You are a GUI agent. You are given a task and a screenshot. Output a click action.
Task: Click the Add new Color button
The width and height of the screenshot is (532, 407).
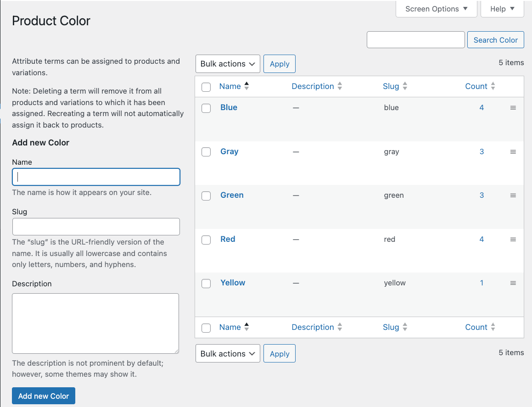coord(44,396)
